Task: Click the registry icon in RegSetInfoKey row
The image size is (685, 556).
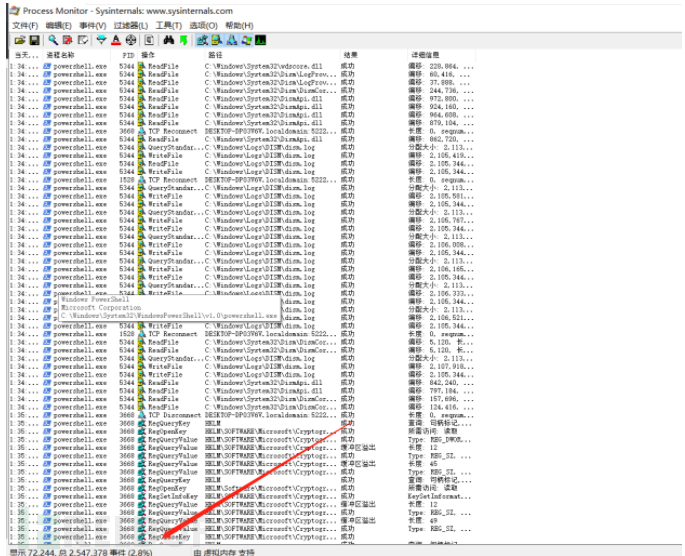Action: (142, 497)
